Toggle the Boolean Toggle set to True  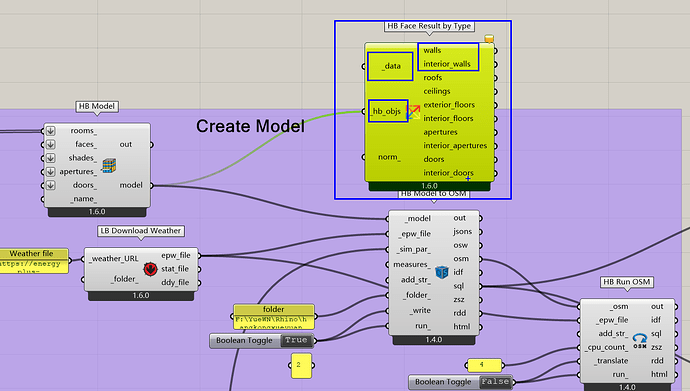click(x=263, y=340)
